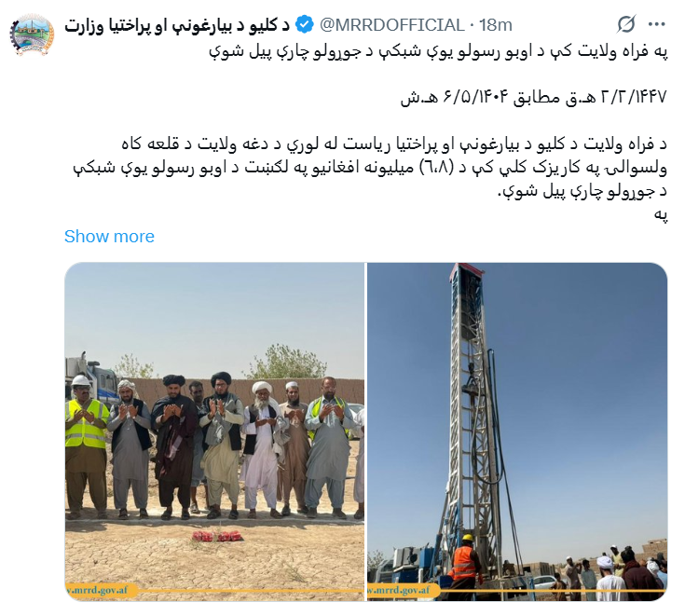Click the date line of the post
Viewport: 685px width, 616px height.
534,97
